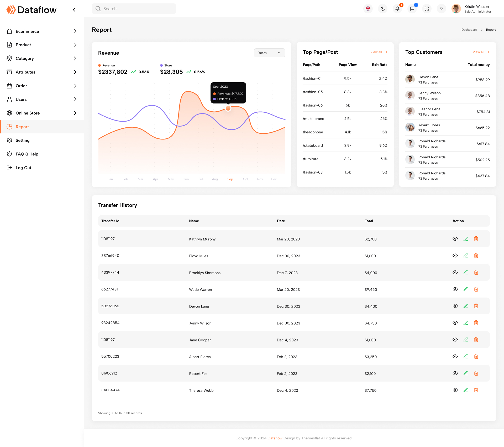Viewport: 504px width, 447px height.
Task: Open the notifications bell icon
Action: click(397, 9)
